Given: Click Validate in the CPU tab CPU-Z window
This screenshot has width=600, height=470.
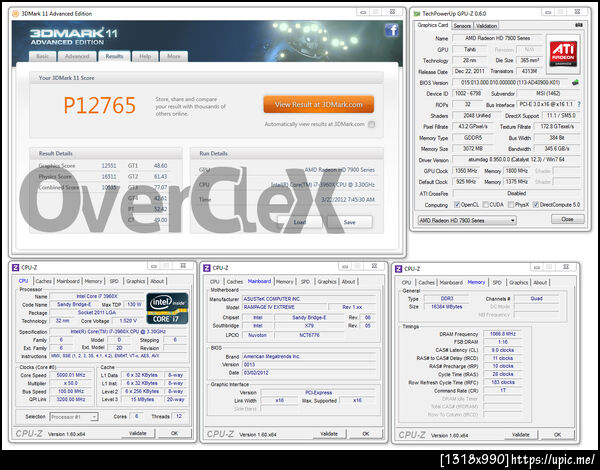Looking at the screenshot, I should (138, 433).
